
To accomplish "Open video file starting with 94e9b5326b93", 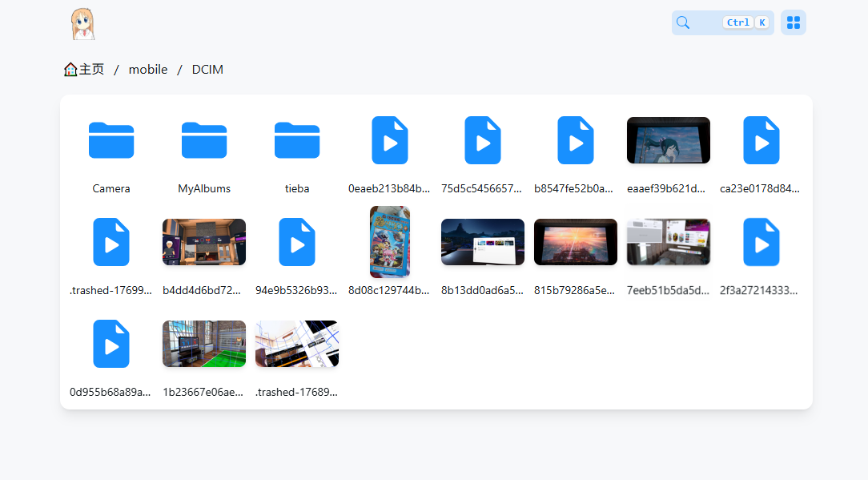I will click(x=297, y=242).
